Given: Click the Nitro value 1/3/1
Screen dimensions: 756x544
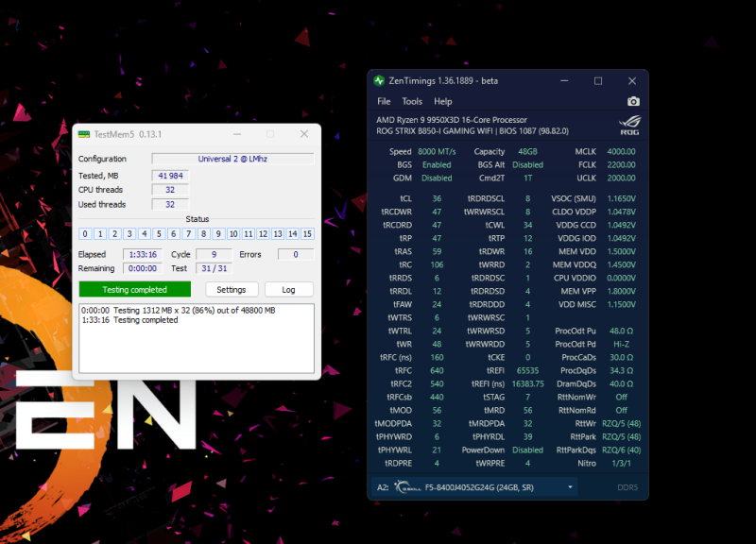Looking at the screenshot, I should pyautogui.click(x=621, y=463).
